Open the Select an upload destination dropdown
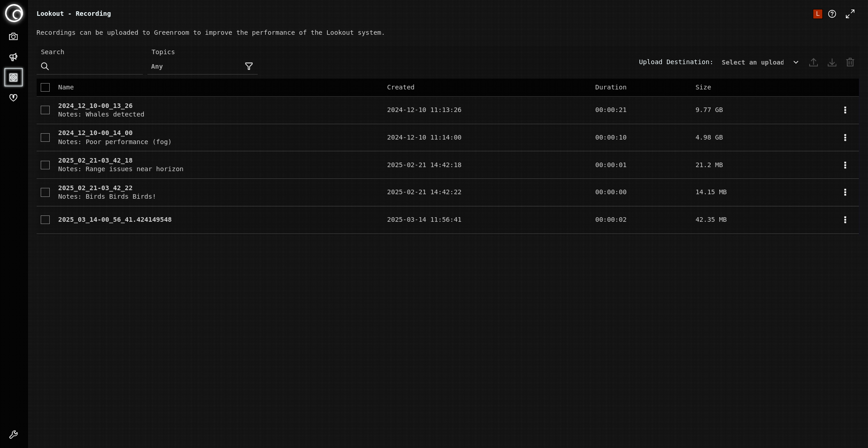868x448 pixels. 759,62
